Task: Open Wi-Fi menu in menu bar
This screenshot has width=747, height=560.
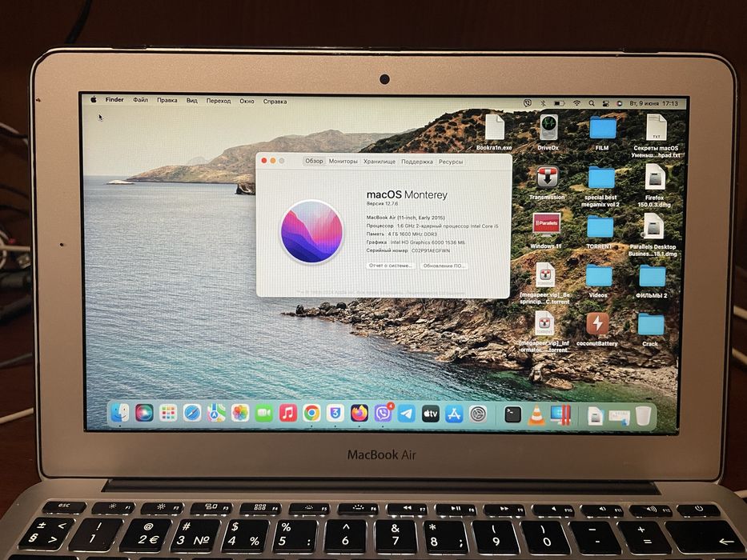Action: (x=576, y=103)
